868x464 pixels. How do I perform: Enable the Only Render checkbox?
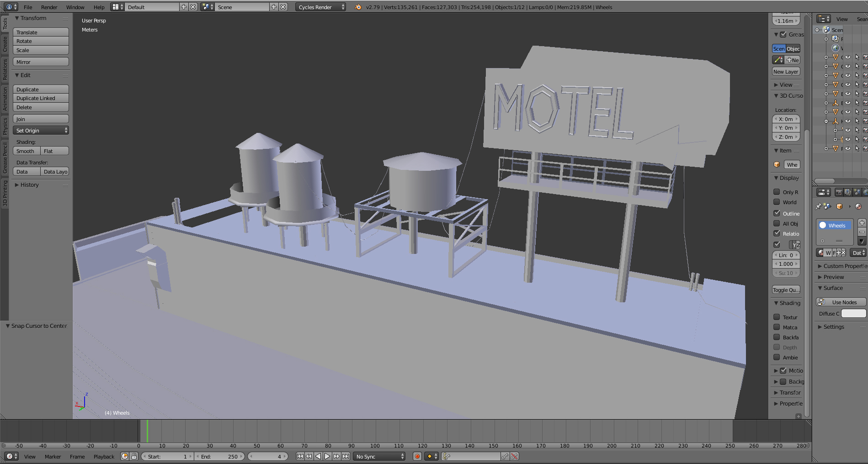pos(777,192)
